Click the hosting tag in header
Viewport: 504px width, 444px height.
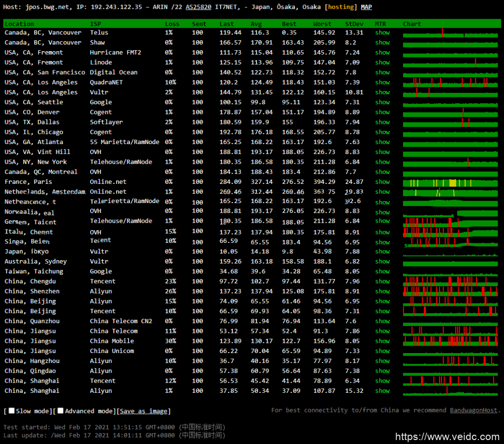pyautogui.click(x=341, y=7)
